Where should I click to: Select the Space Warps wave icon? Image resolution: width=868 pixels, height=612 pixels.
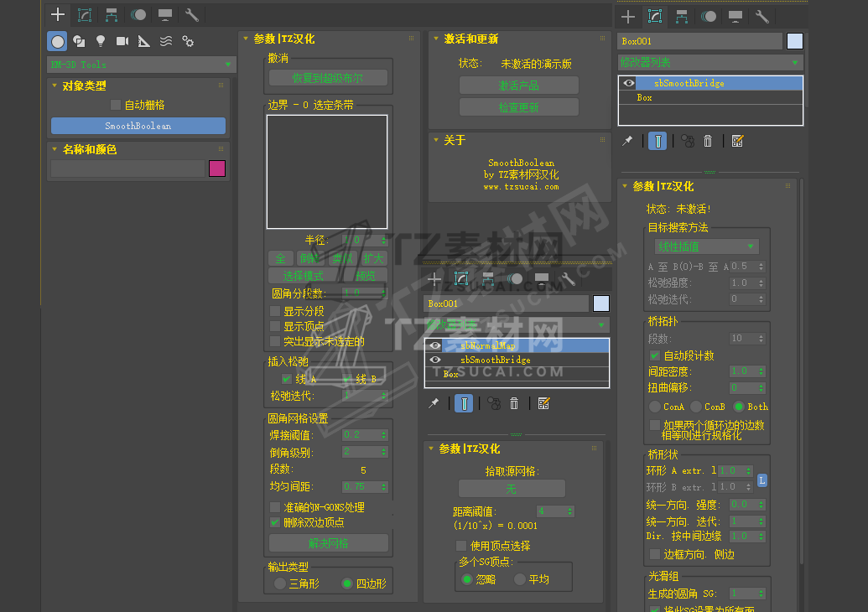(165, 42)
